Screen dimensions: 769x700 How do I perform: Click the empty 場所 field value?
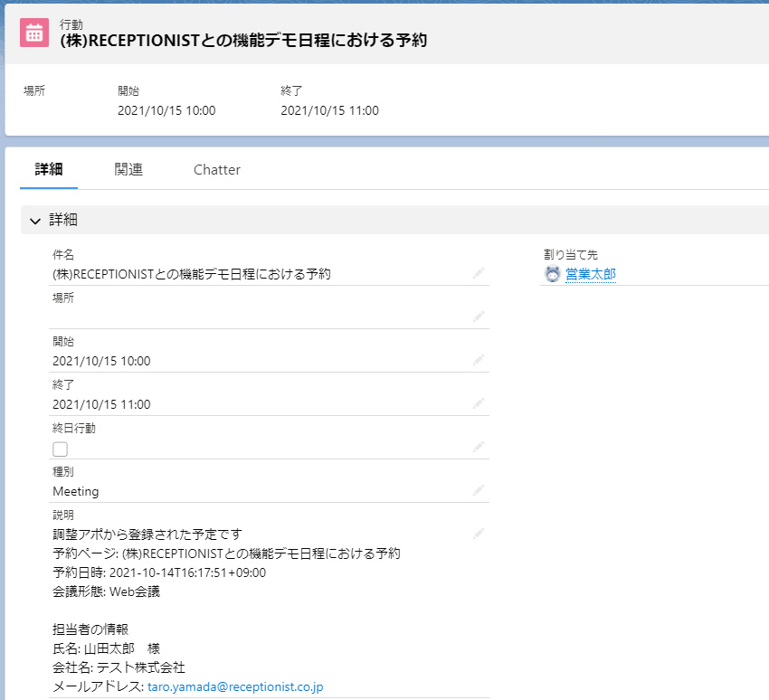253,317
